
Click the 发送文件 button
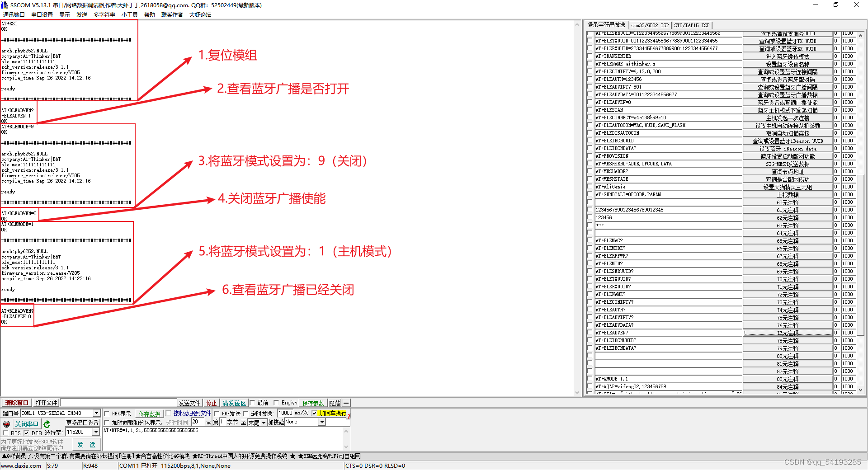[x=189, y=403]
